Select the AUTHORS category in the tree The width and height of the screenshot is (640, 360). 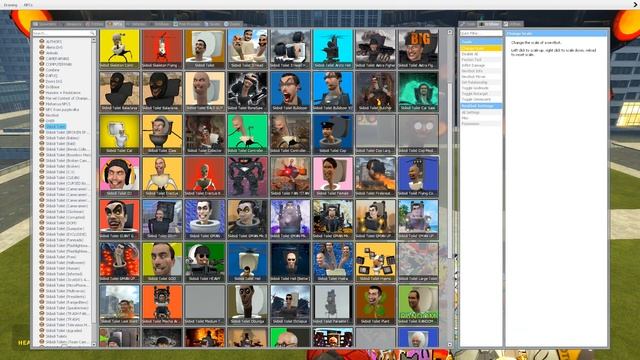tap(53, 41)
